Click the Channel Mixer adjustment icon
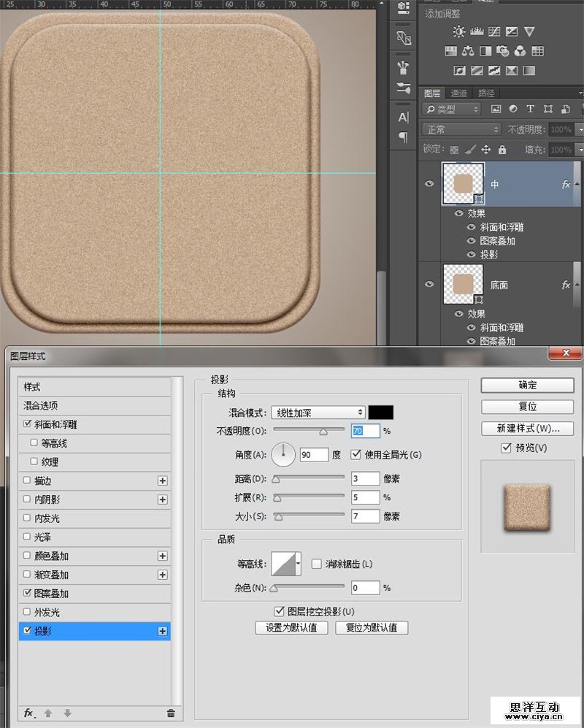 coord(520,51)
